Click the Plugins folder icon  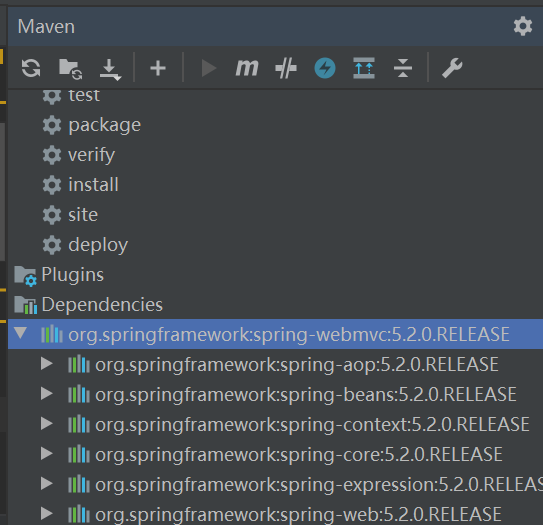click(x=25, y=276)
